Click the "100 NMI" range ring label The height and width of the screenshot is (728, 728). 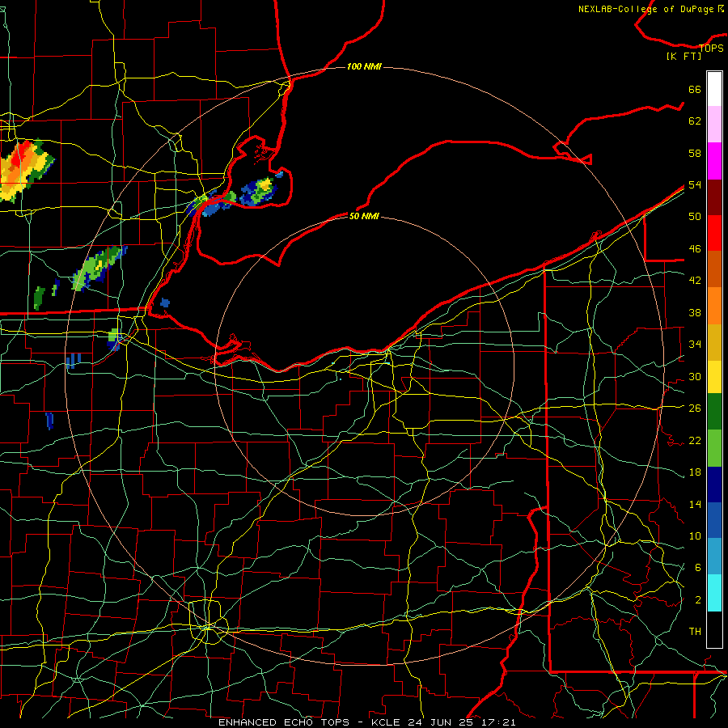point(364,67)
